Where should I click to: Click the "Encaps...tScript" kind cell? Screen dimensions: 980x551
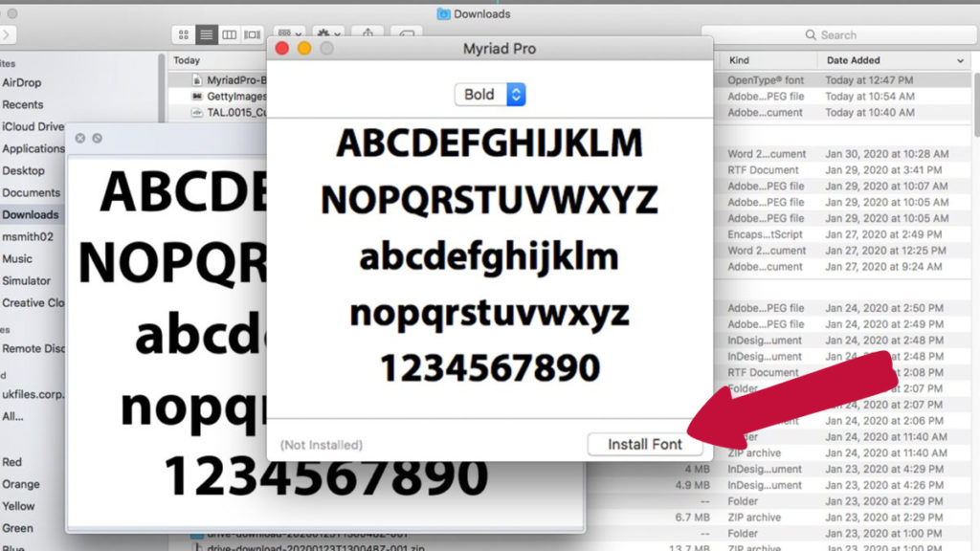point(767,234)
